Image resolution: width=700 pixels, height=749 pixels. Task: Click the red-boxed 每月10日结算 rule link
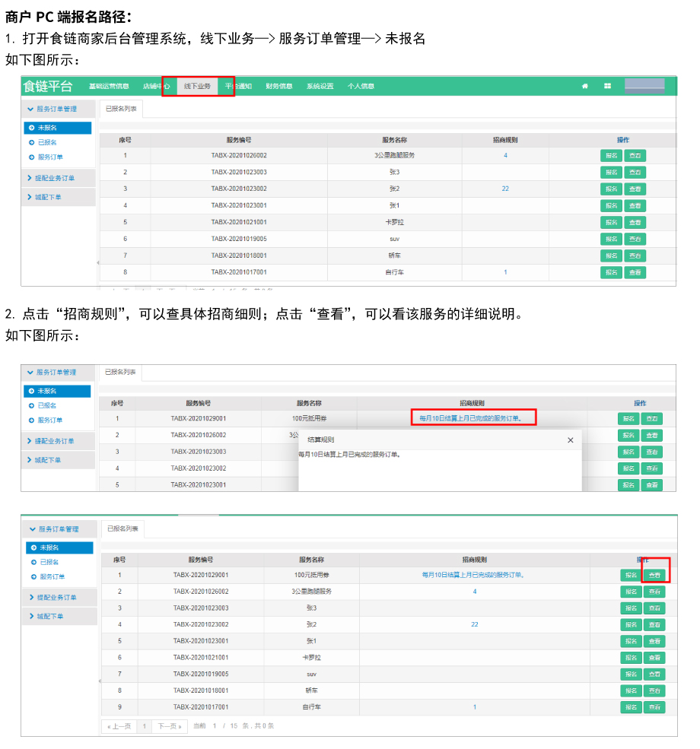[473, 417]
